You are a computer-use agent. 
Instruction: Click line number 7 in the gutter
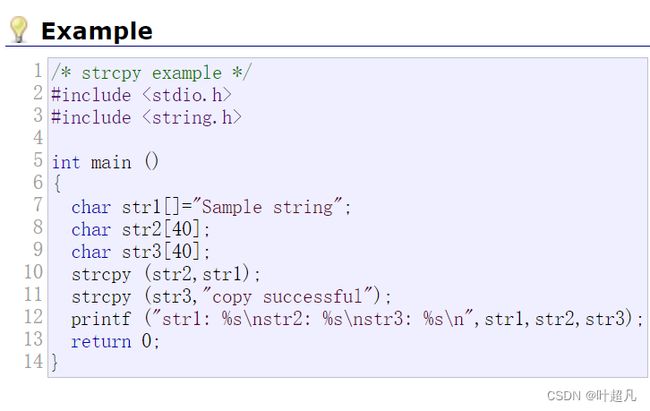point(38,205)
